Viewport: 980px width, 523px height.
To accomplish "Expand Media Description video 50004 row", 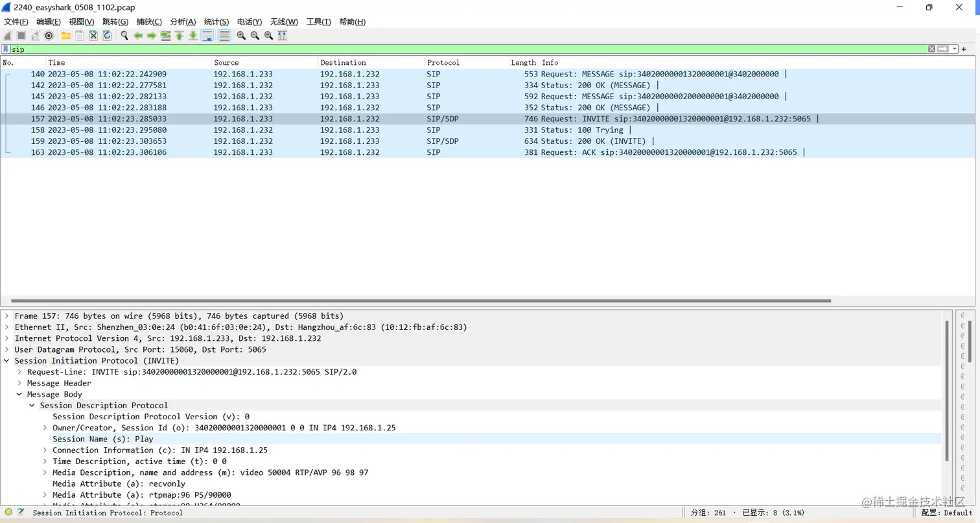I will click(45, 472).
